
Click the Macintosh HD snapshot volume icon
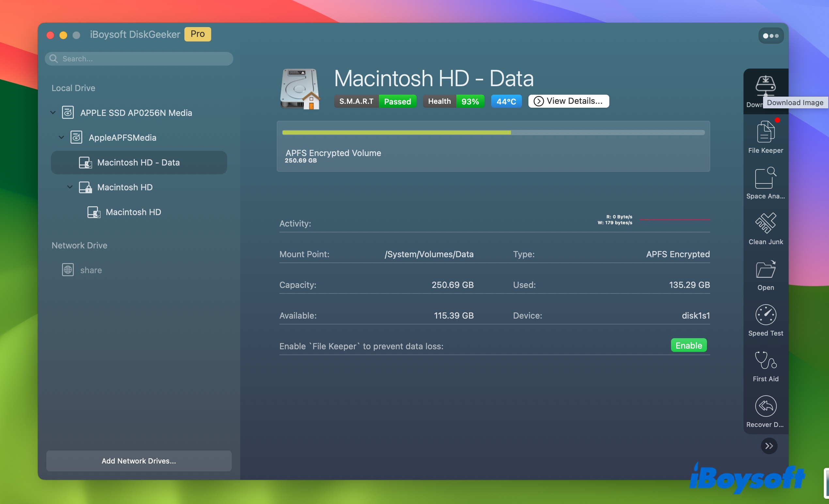(94, 212)
